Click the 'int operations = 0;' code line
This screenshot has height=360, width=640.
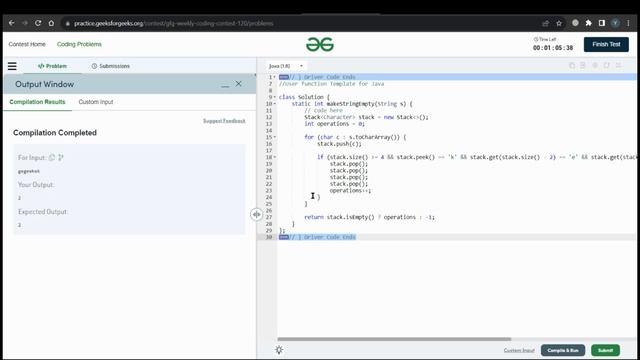click(334, 124)
